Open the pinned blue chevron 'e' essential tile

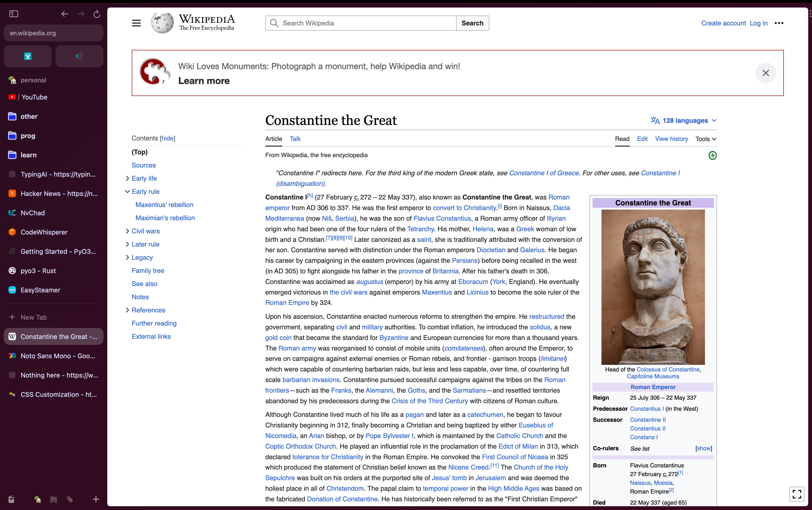tap(79, 56)
